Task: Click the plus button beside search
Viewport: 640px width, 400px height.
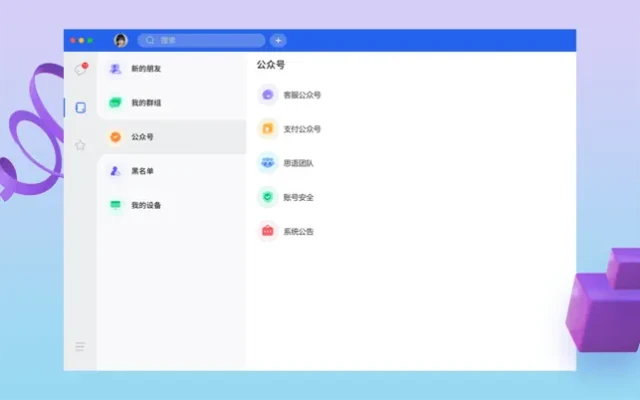Action: (278, 40)
